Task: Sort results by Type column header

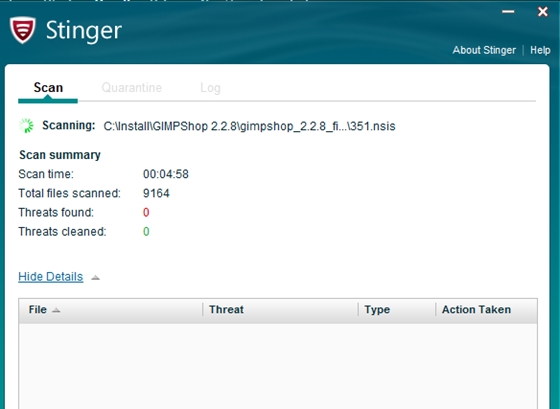Action: click(x=397, y=310)
